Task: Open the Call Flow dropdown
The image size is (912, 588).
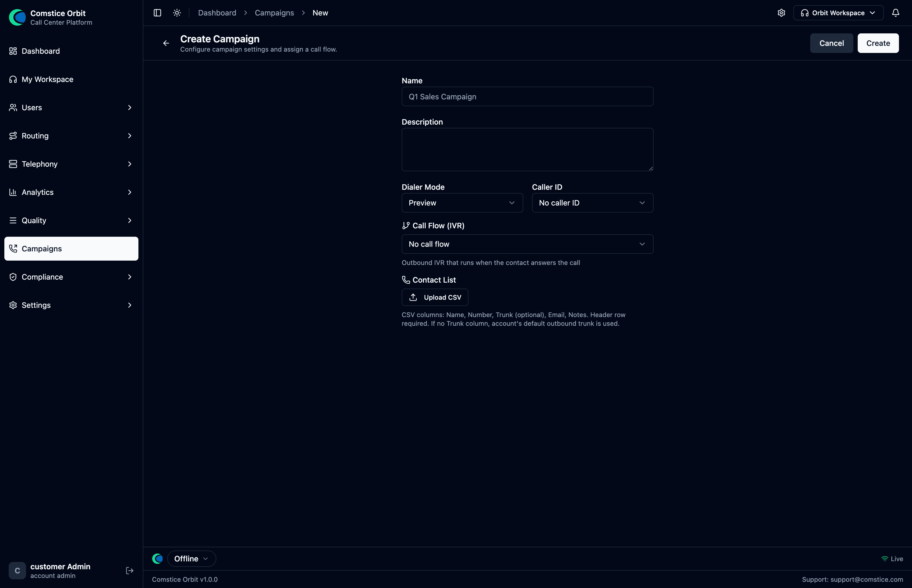Action: pyautogui.click(x=528, y=244)
